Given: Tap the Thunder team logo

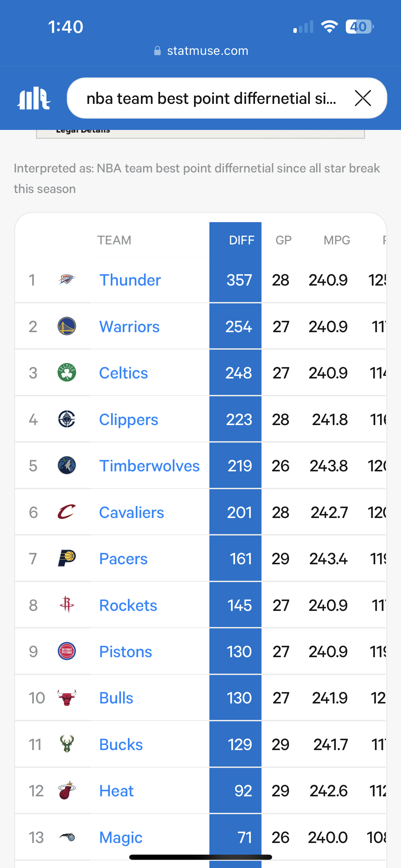Looking at the screenshot, I should tap(67, 279).
